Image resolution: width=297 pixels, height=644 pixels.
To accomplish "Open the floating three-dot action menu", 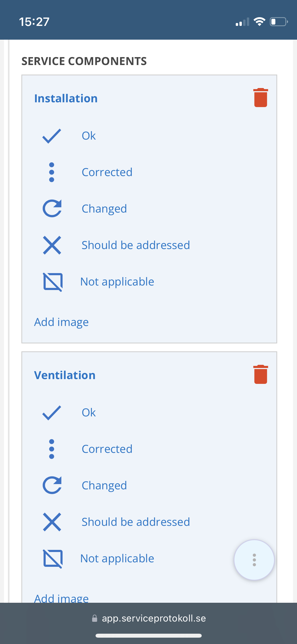I will click(254, 560).
